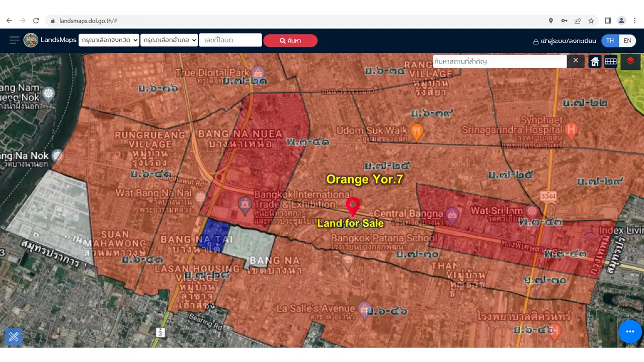
Task: Open the grid table map tool
Action: pyautogui.click(x=611, y=61)
